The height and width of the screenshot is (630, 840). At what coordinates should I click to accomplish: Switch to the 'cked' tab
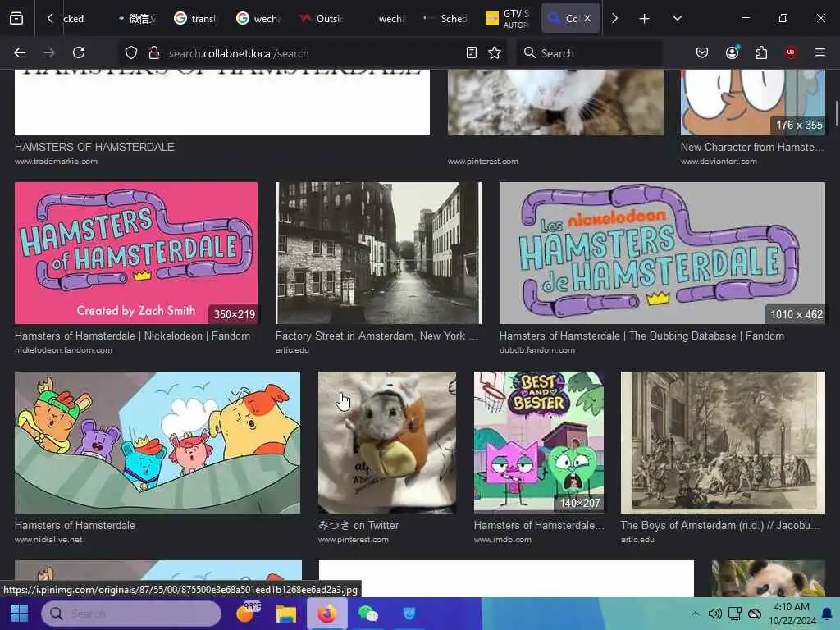[x=73, y=19]
